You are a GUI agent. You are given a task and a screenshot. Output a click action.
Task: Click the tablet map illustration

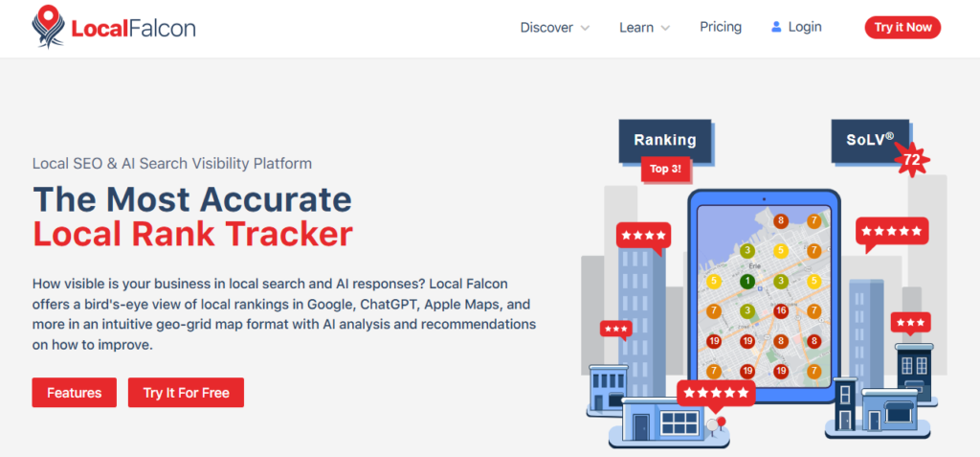coord(764,295)
